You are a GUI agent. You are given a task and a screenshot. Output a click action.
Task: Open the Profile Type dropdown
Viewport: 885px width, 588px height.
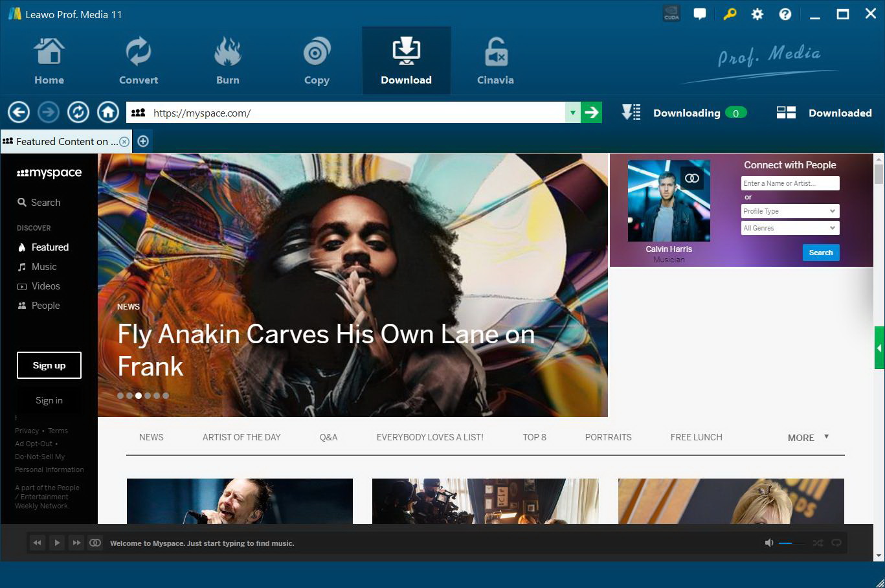pos(789,210)
